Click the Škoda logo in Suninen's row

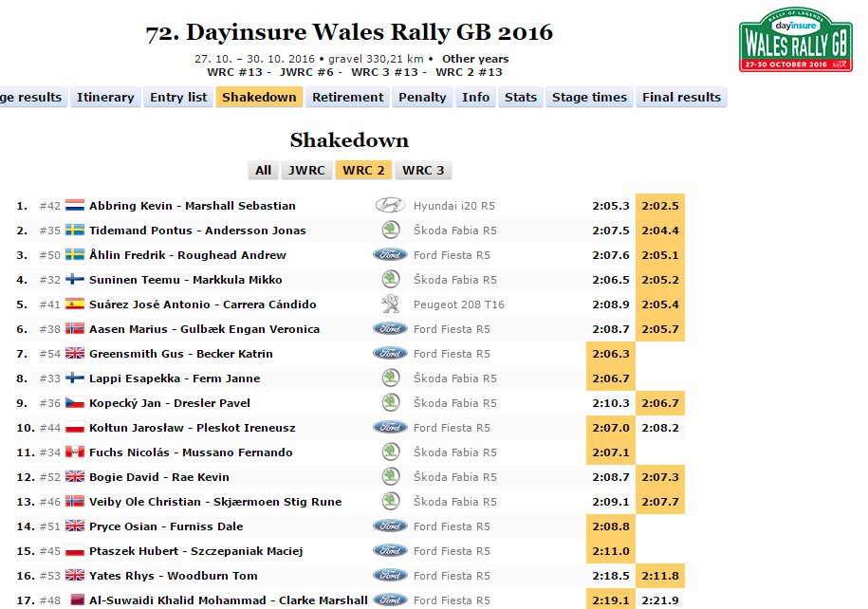click(391, 280)
